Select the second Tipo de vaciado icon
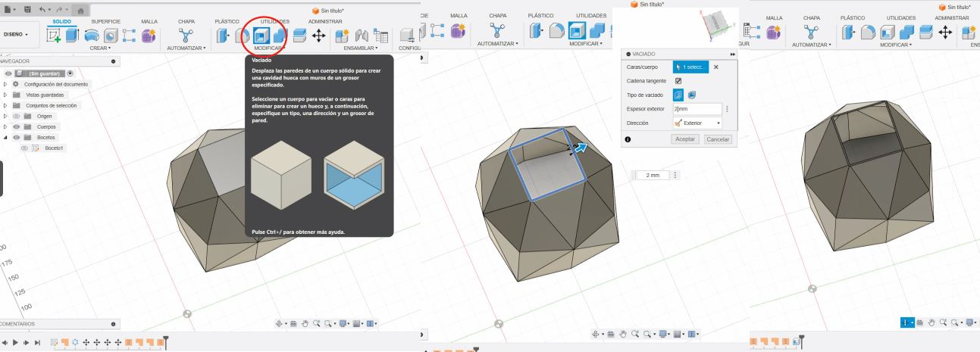Screen dimensions: 980x352 point(693,95)
